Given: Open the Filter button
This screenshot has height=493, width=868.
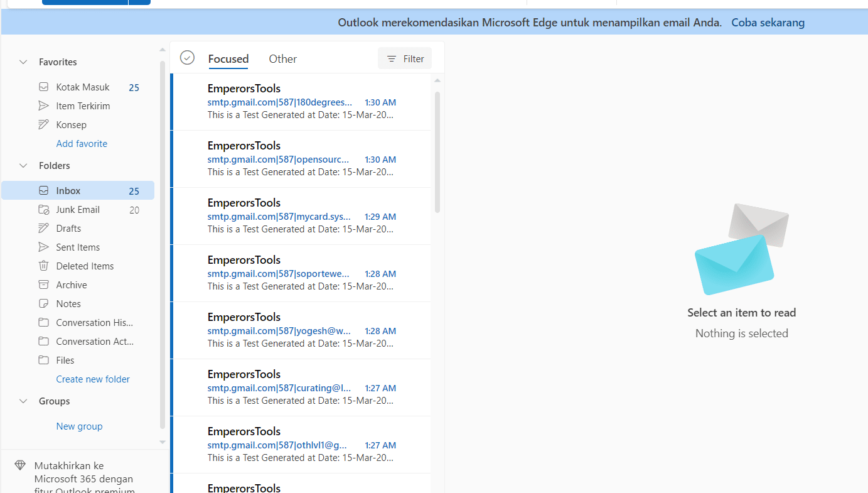Looking at the screenshot, I should 405,58.
